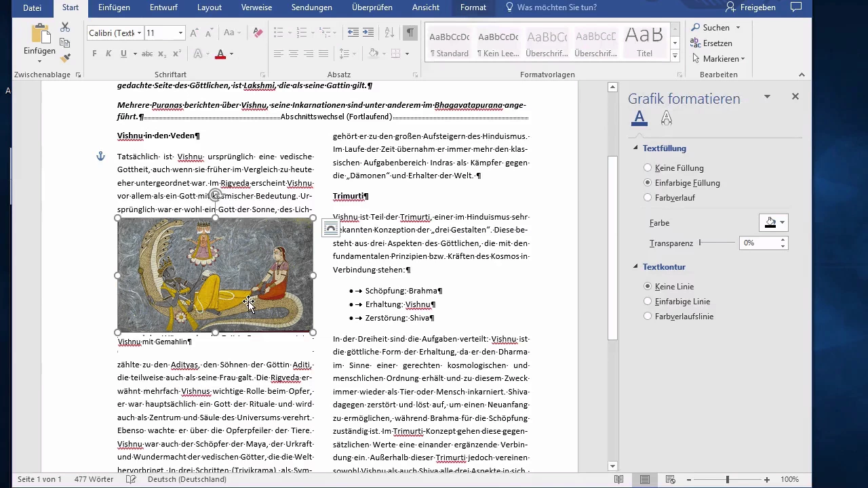The height and width of the screenshot is (488, 868).
Task: Select Einfarbige Linie radio button
Action: pyautogui.click(x=648, y=302)
